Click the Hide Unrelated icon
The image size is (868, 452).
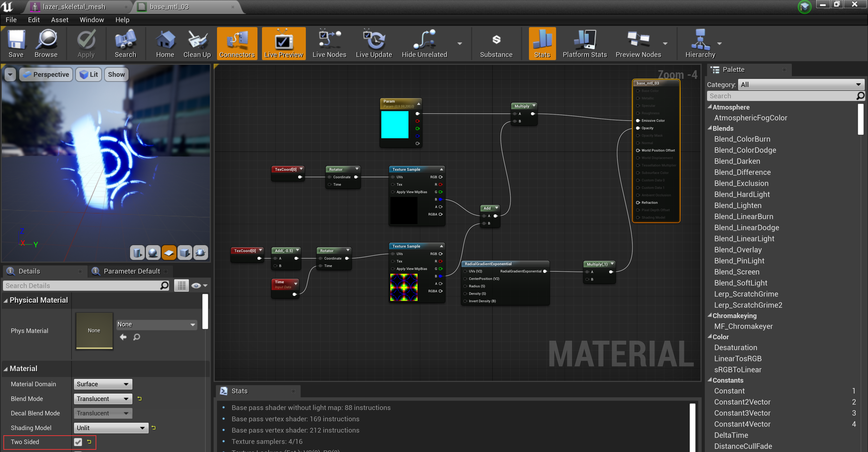[x=424, y=43]
